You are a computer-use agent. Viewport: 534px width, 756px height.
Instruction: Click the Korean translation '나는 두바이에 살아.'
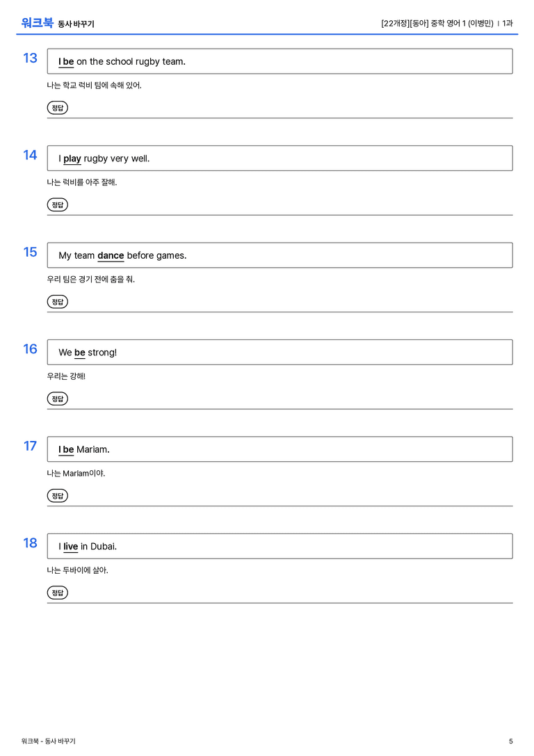[78, 570]
